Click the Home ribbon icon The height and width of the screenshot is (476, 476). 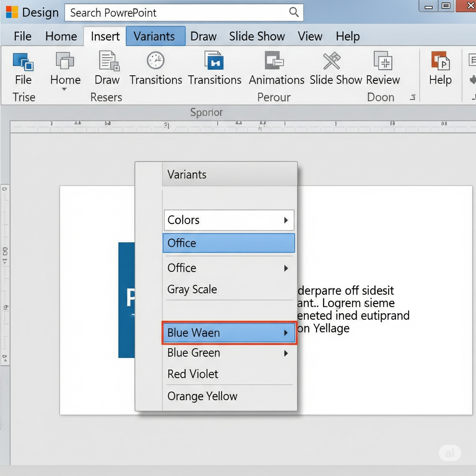[x=65, y=61]
